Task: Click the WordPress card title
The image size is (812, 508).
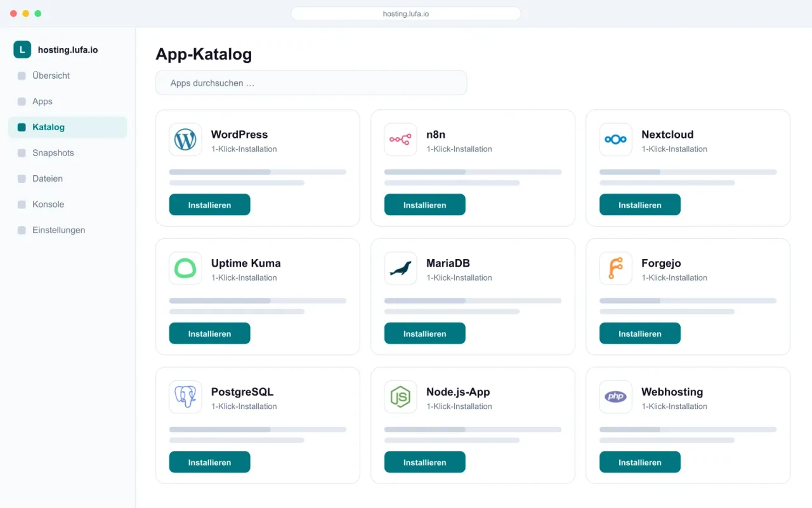Action: (239, 135)
